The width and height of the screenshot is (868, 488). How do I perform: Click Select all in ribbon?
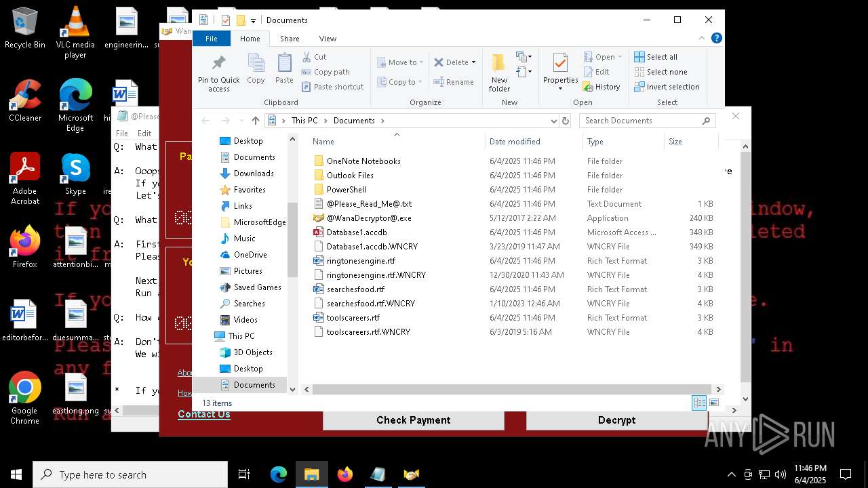(656, 57)
